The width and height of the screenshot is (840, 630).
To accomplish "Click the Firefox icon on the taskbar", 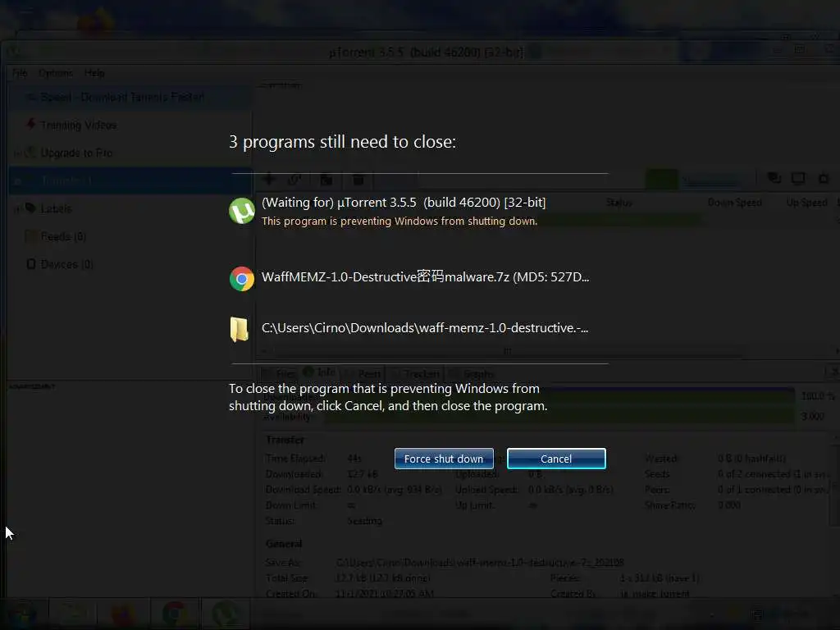I will [125, 614].
